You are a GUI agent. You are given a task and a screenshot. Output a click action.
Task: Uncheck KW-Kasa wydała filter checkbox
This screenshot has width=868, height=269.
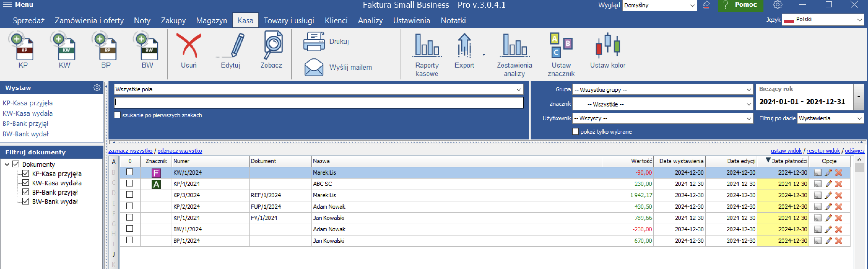coord(26,183)
